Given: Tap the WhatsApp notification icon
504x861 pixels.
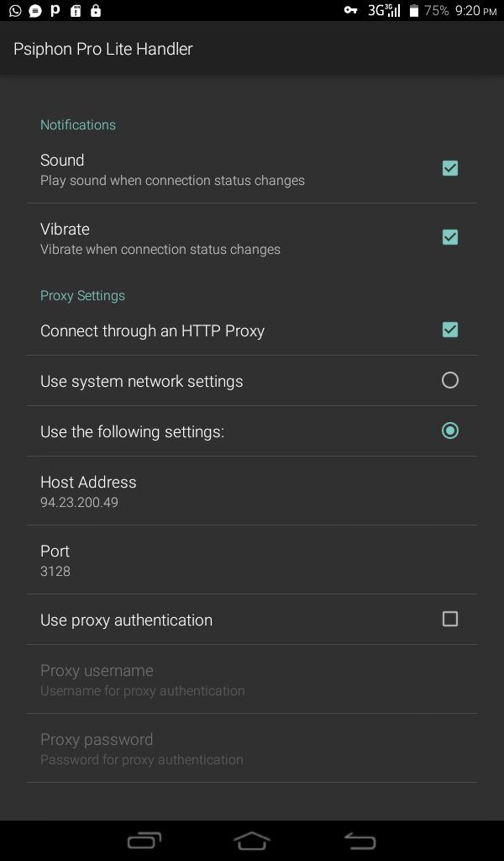Looking at the screenshot, I should 15,11.
